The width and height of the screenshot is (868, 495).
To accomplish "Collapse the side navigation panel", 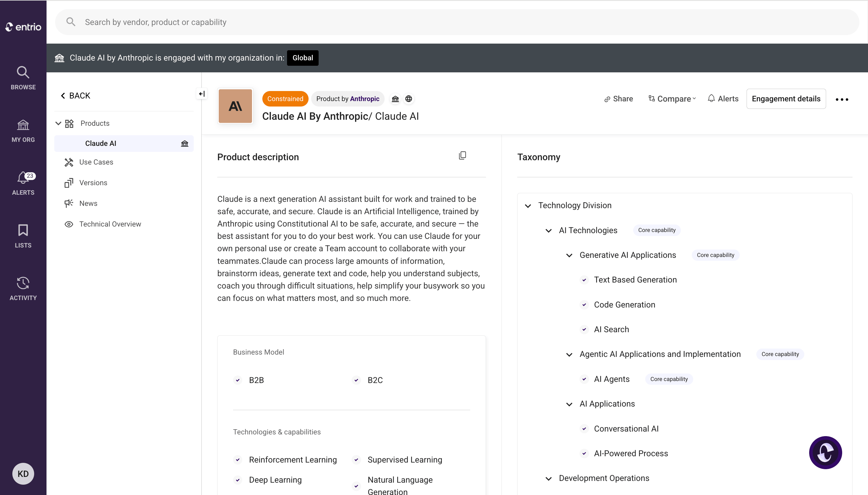I will point(202,94).
